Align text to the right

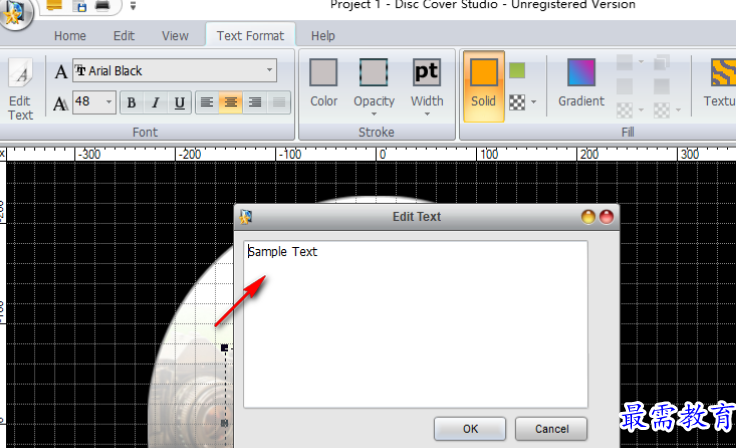click(x=255, y=102)
